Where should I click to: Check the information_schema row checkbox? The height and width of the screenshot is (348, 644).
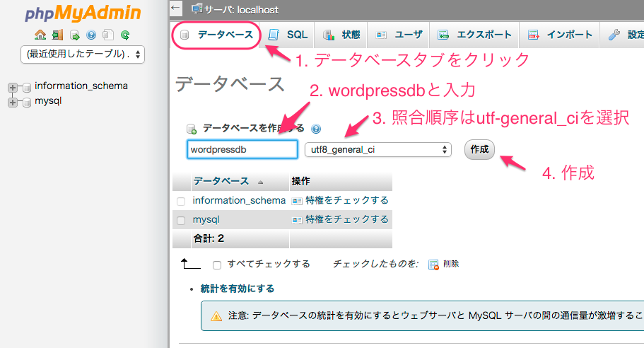(x=182, y=201)
